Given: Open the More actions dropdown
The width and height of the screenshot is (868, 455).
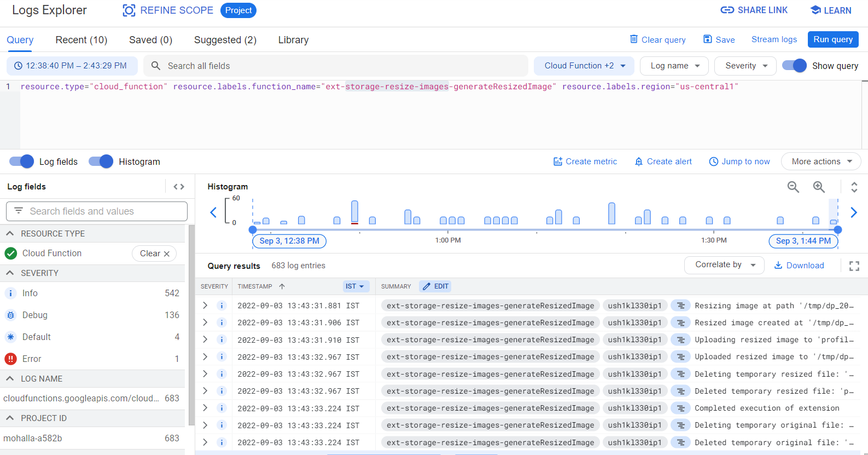Looking at the screenshot, I should [x=822, y=162].
